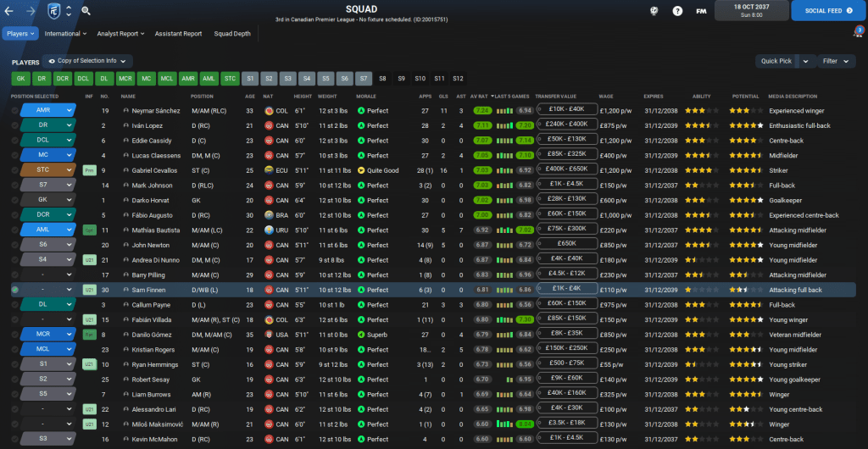Click the green GK position slot chip
This screenshot has height=449, width=868.
[x=20, y=78]
